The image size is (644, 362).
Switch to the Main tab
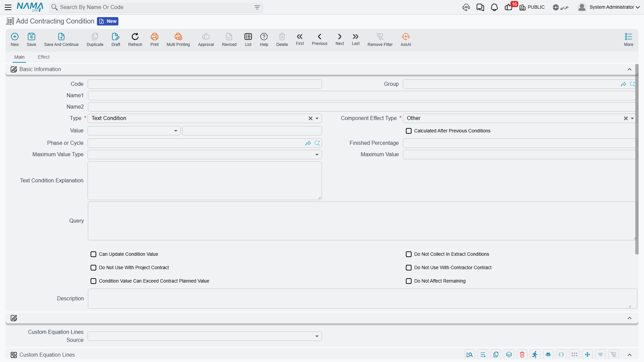tap(19, 57)
